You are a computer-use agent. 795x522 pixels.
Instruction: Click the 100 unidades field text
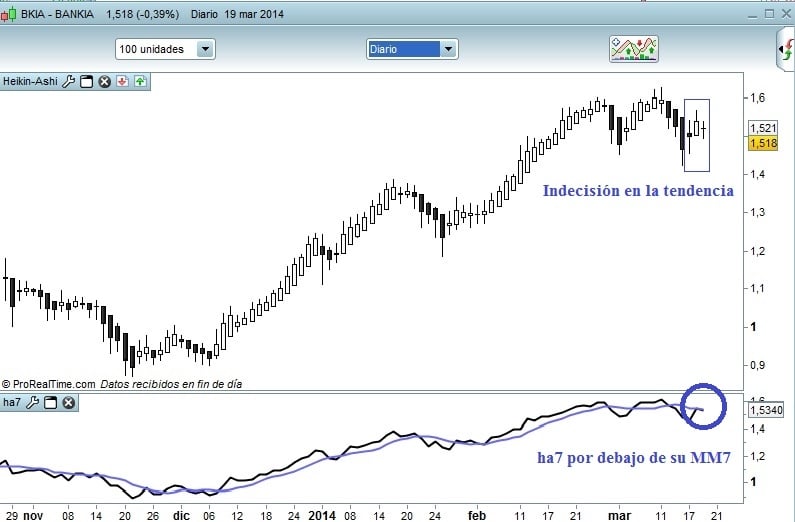(152, 49)
